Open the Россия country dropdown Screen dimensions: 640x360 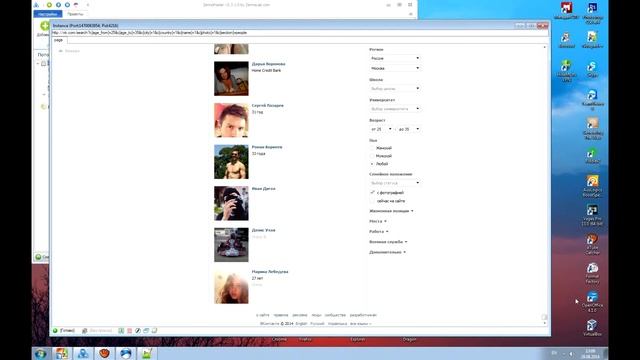pyautogui.click(x=395, y=58)
